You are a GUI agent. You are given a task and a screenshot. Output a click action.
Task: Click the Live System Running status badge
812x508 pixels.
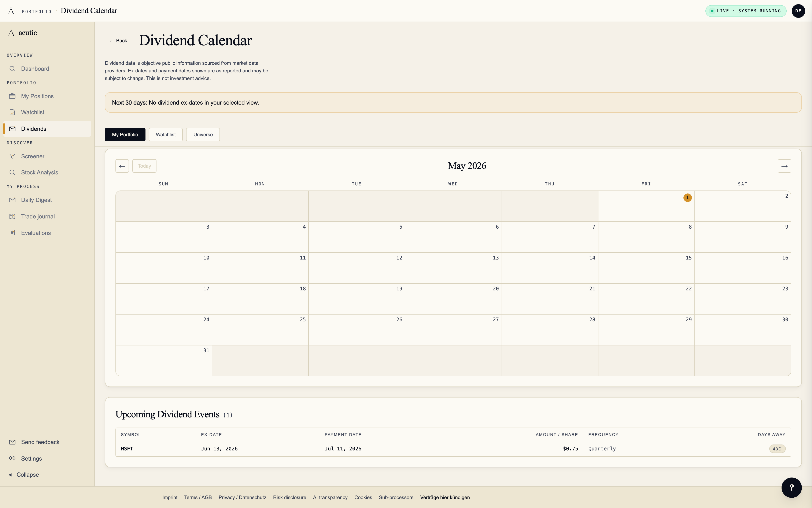coord(746,11)
